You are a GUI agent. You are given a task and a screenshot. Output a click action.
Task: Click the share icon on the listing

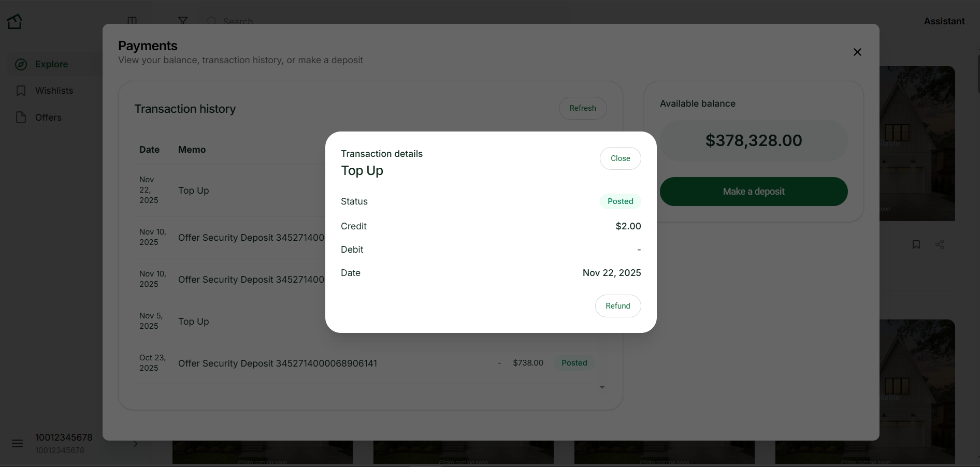coord(940,244)
